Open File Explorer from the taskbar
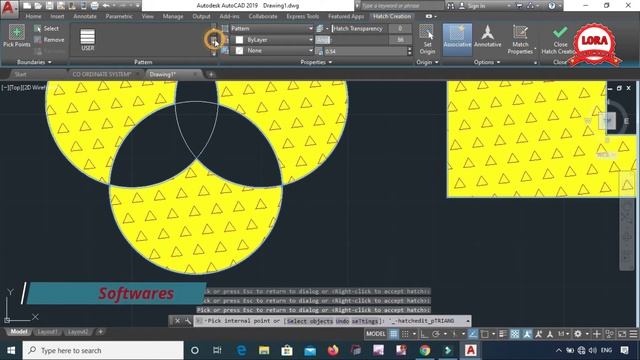The width and height of the screenshot is (640, 360). click(264, 350)
